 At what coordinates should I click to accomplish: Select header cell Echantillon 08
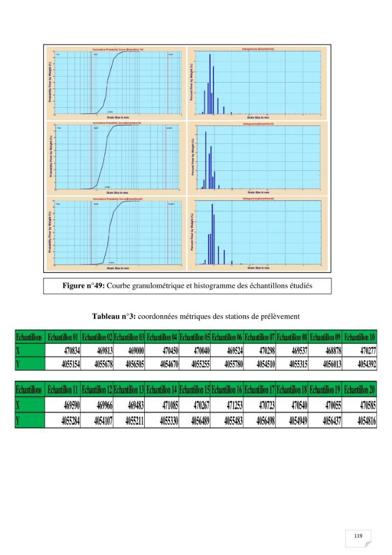coord(292,337)
